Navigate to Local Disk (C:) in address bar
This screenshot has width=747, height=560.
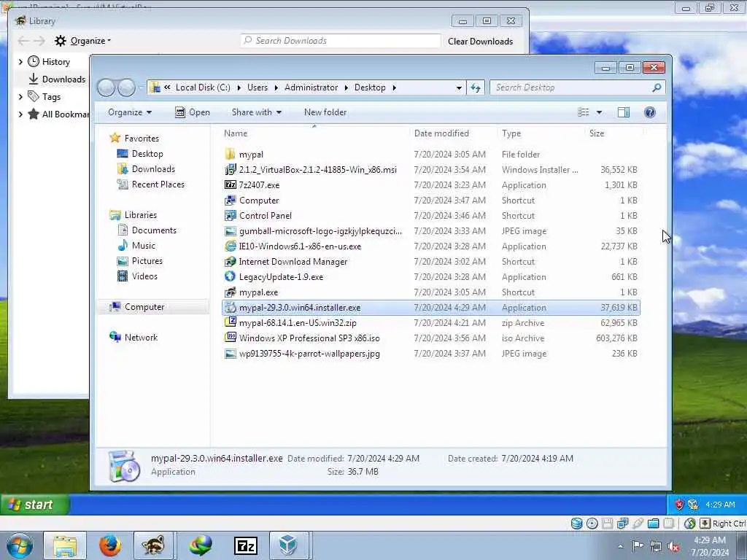(203, 87)
